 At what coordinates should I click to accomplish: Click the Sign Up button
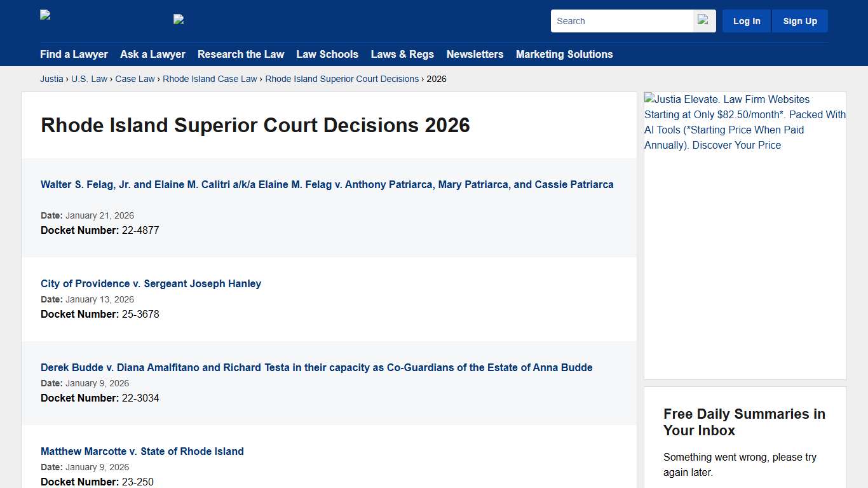coord(799,20)
